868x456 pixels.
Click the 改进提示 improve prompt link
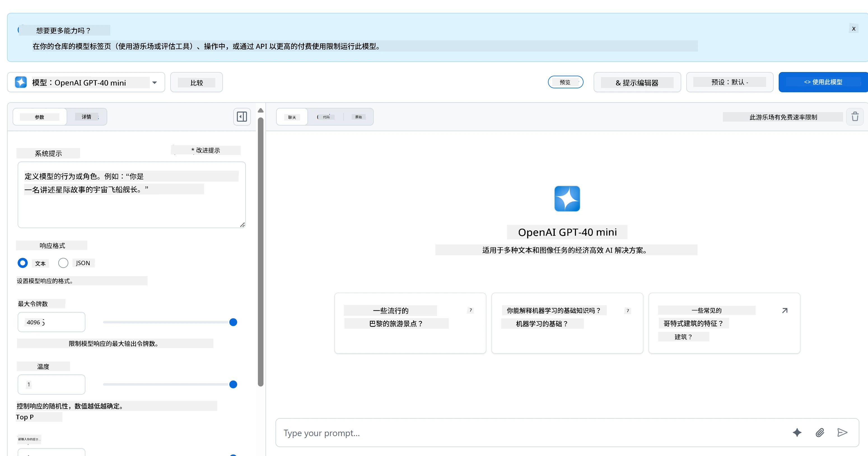click(206, 150)
